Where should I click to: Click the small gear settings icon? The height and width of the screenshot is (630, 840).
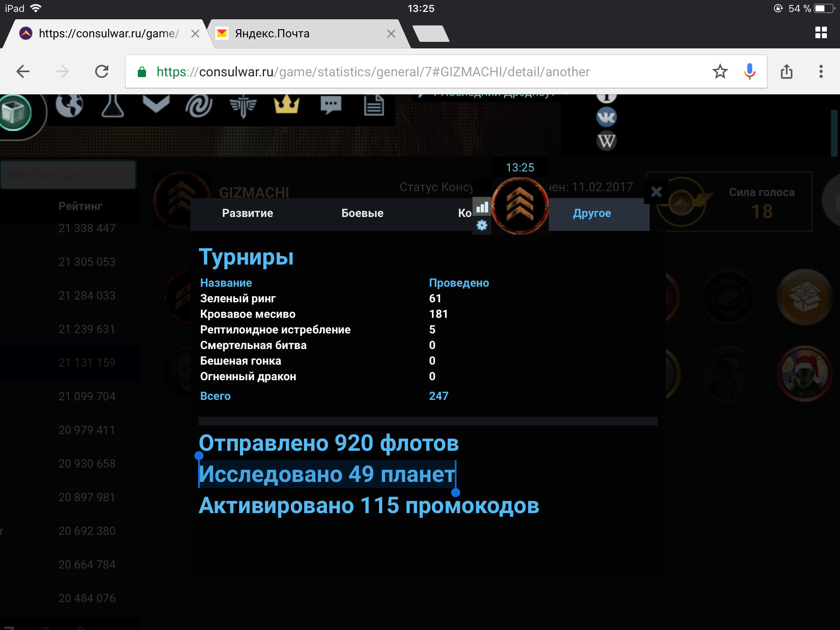[482, 225]
